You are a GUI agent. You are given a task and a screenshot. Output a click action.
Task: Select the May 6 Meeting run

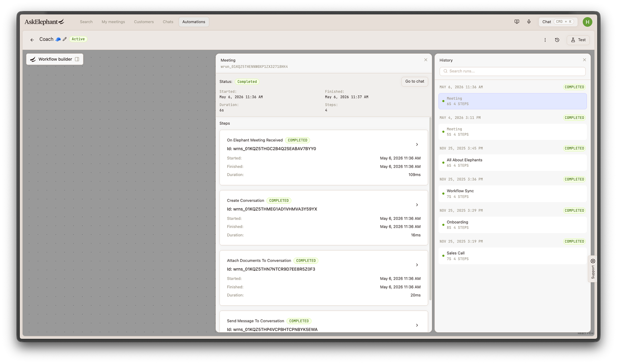512,101
